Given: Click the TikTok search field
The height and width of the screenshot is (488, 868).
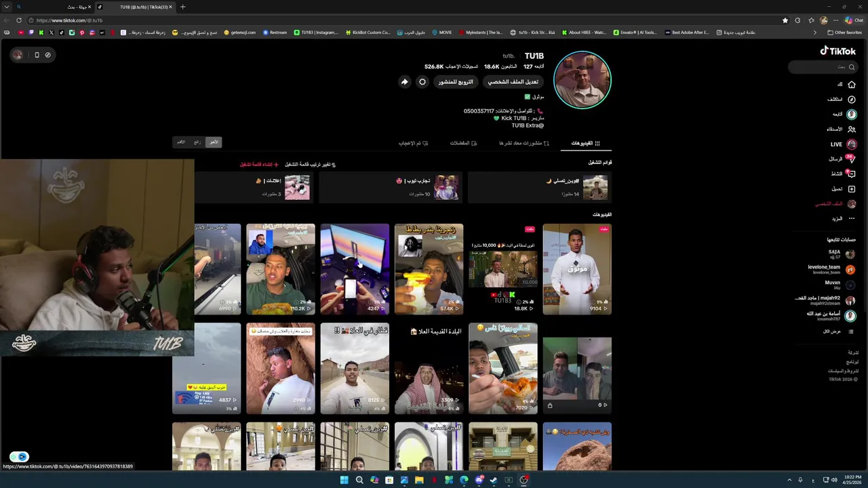Looking at the screenshot, I should 822,67.
